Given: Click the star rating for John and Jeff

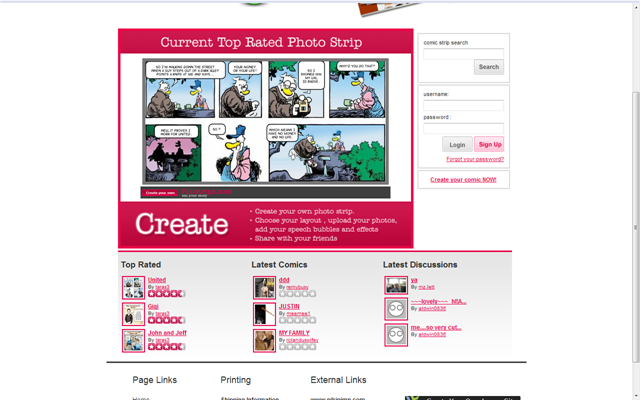Looking at the screenshot, I should point(166,347).
